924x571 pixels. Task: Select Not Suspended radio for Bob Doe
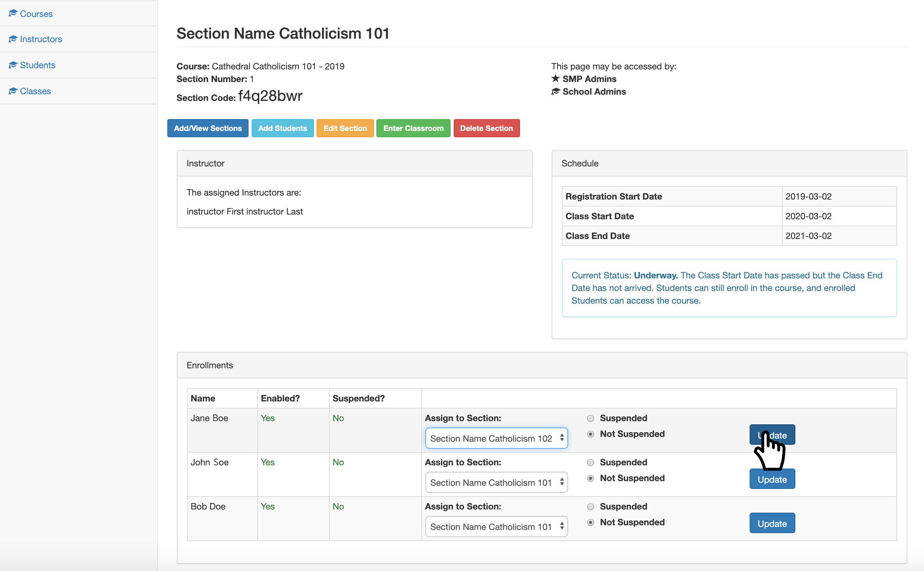tap(590, 522)
